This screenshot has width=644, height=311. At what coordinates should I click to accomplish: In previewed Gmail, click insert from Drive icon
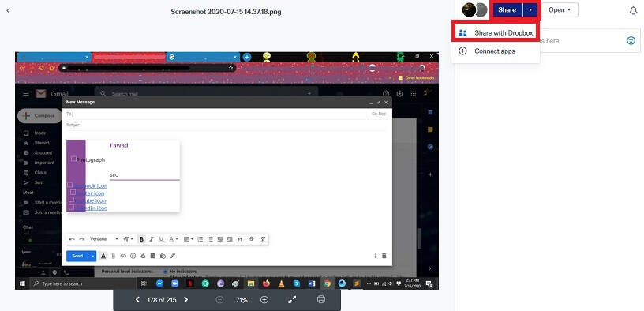[143, 256]
